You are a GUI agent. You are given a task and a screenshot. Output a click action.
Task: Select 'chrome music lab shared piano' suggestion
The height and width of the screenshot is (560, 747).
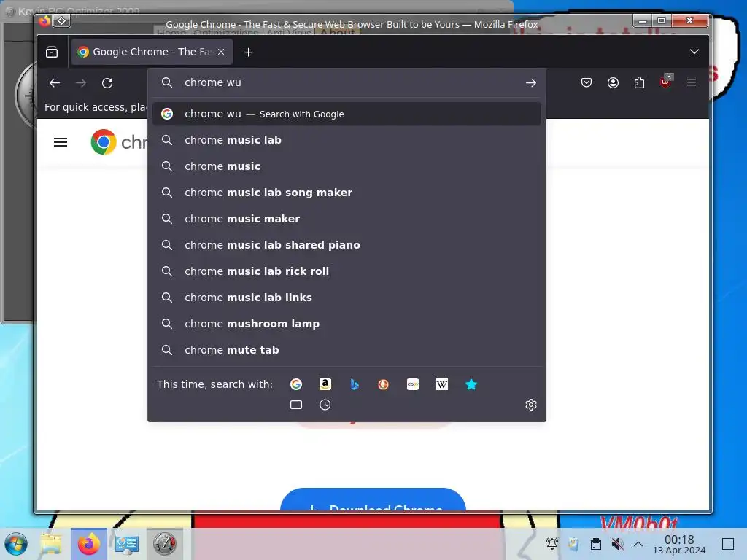347,245
